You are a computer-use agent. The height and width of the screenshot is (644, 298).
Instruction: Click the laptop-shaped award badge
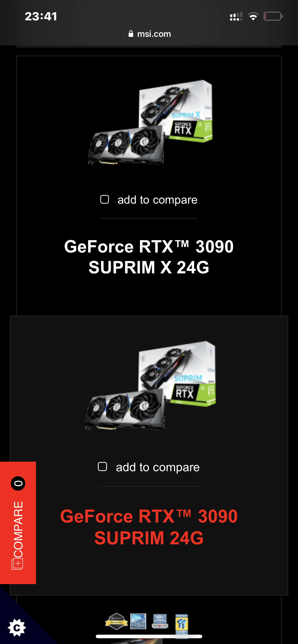click(160, 621)
